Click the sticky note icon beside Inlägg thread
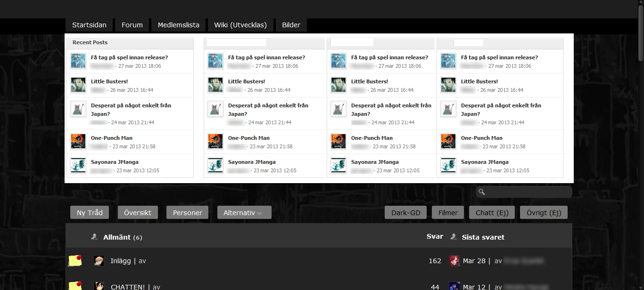644x290 pixels. click(x=75, y=260)
